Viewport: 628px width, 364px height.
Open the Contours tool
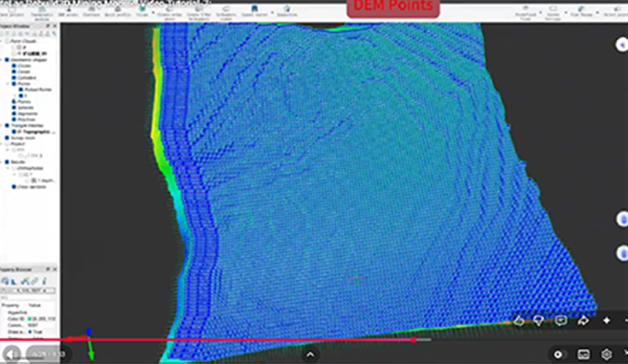[92, 12]
